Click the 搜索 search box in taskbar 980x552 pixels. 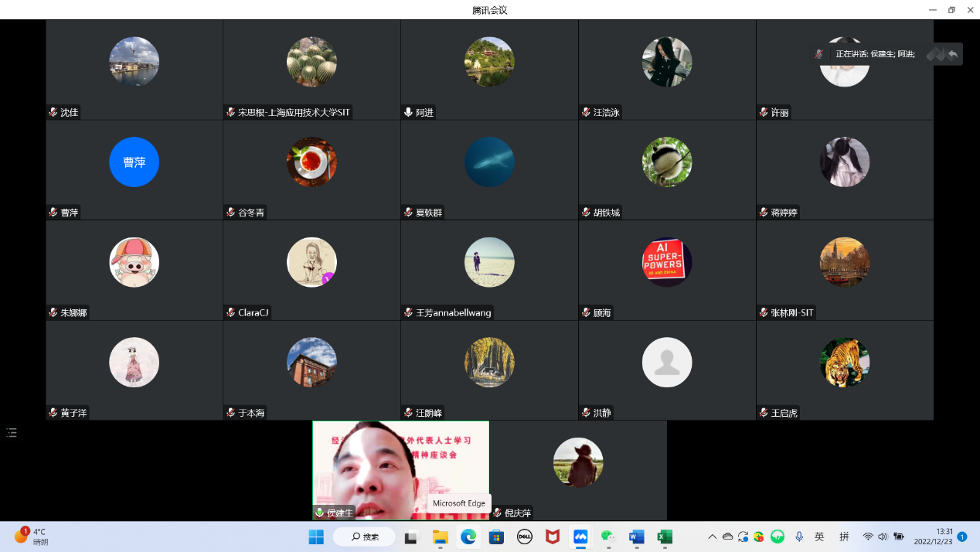(x=364, y=537)
